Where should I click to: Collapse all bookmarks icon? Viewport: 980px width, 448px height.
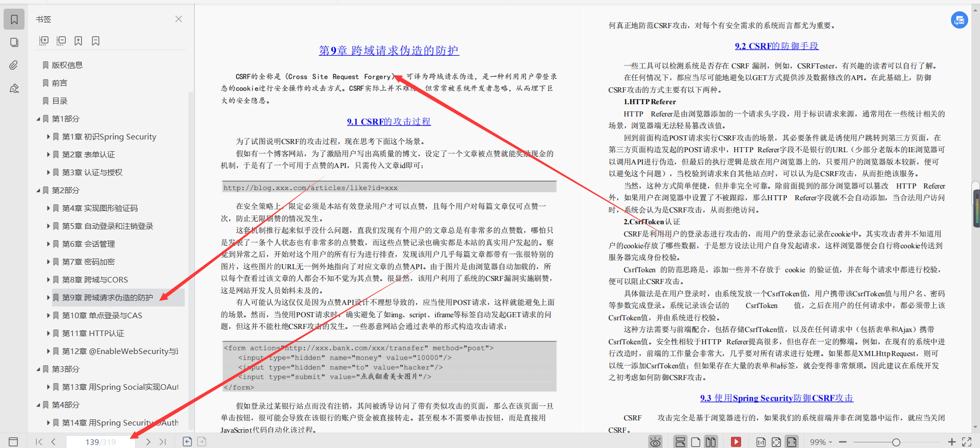click(61, 40)
